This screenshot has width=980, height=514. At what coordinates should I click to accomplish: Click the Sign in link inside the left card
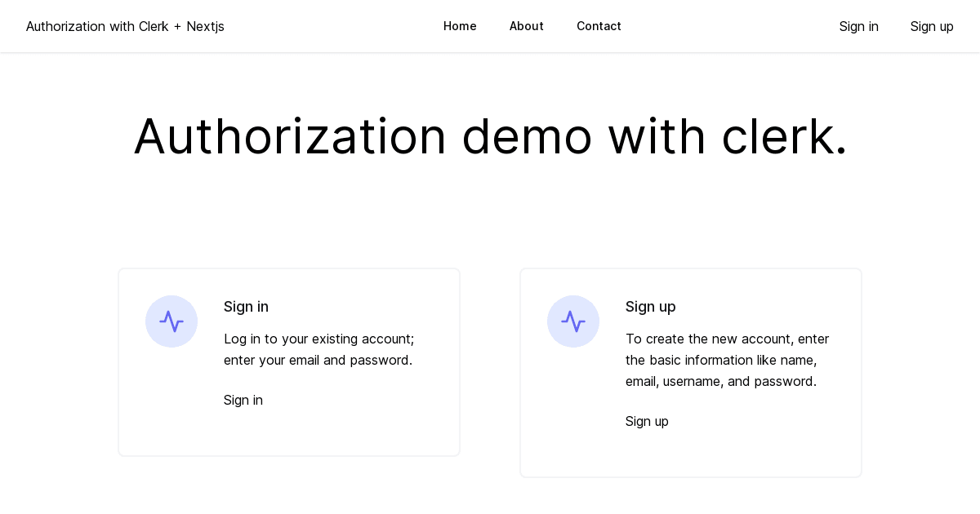243,400
